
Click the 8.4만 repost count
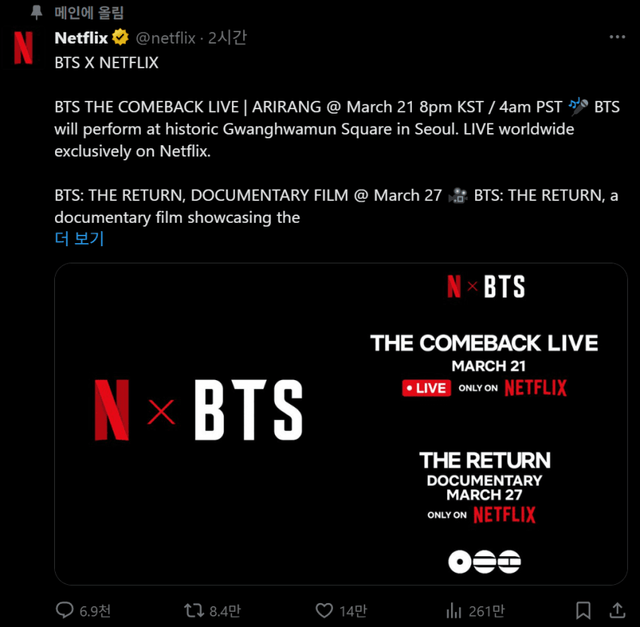click(x=226, y=610)
